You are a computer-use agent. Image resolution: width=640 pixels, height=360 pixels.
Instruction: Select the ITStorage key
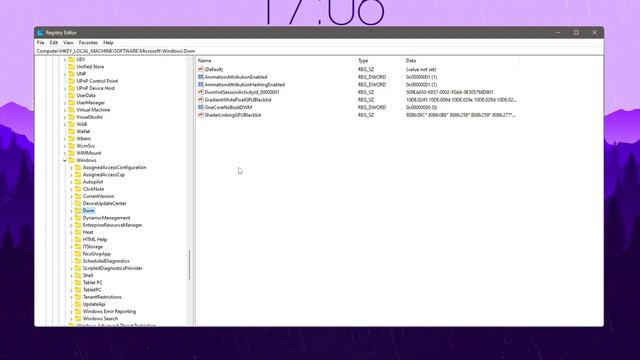pyautogui.click(x=93, y=247)
